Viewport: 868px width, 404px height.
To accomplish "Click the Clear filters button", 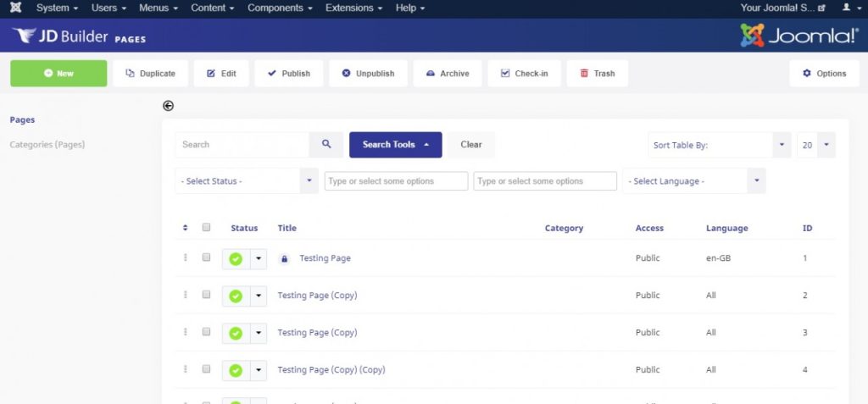I will (471, 145).
